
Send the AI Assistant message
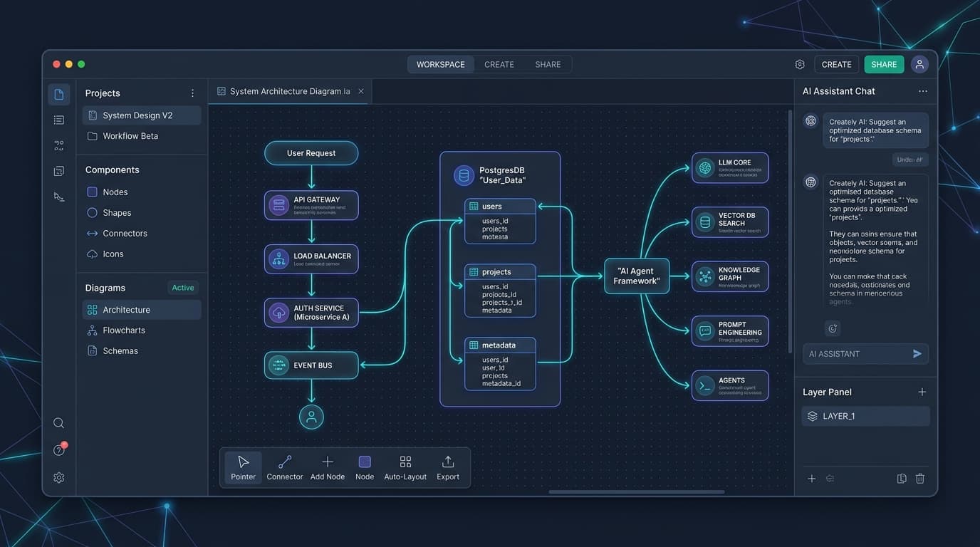click(917, 353)
